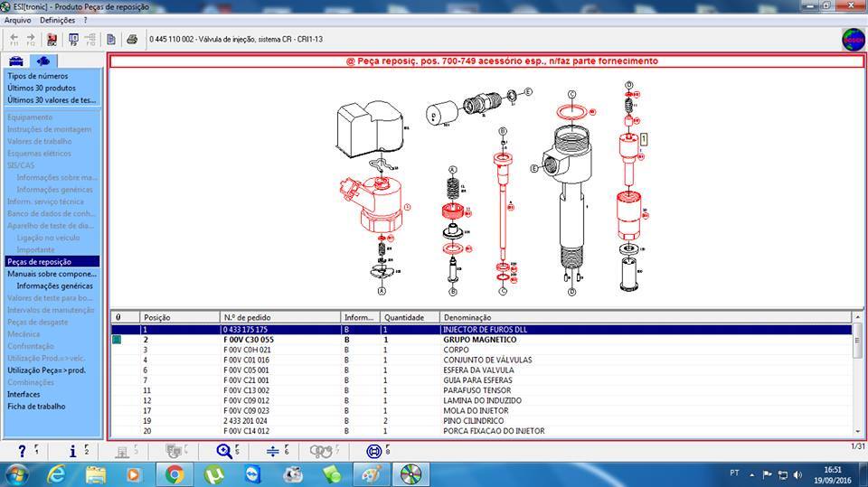
Task: Sort by N.º de pedido column header
Action: click(x=280, y=318)
